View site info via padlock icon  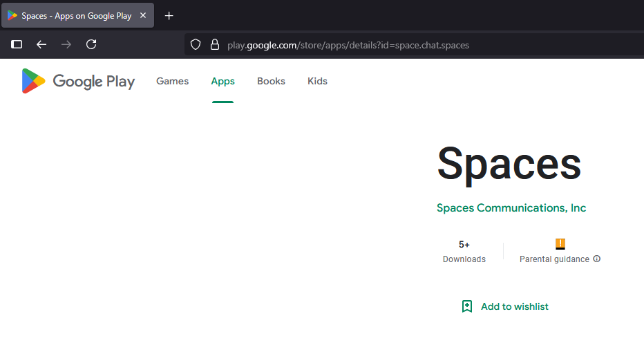214,44
